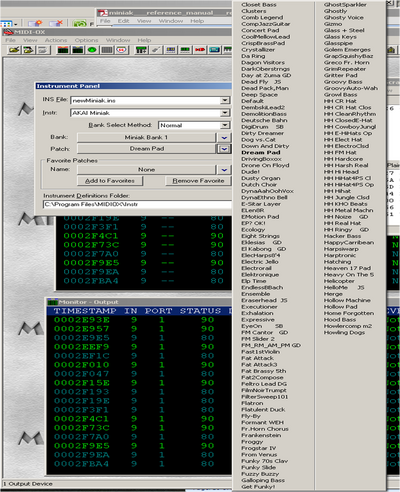The image size is (400, 492).
Task: Expand the Favorite Patches Name arrow
Action: tap(224, 170)
